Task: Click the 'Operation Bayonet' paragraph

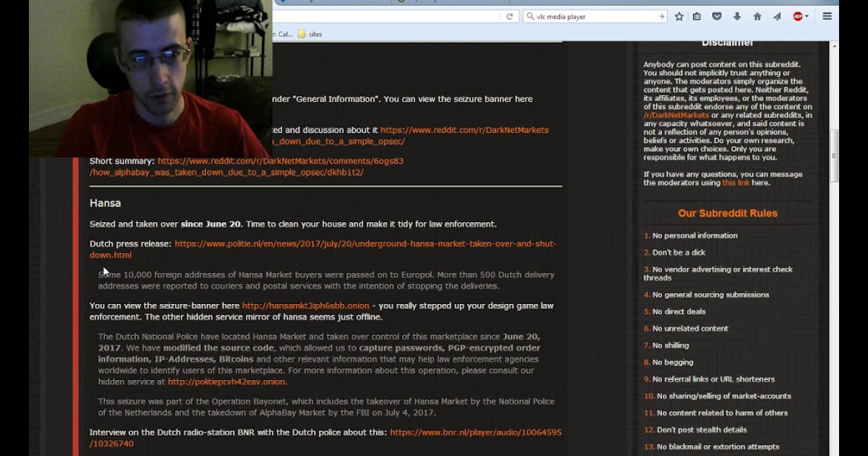Action: coord(327,407)
